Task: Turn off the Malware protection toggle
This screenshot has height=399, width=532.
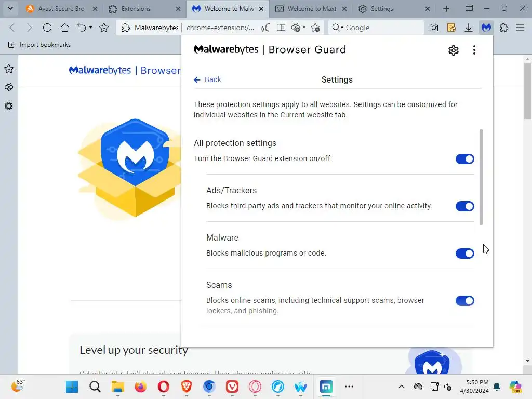Action: pos(464,253)
